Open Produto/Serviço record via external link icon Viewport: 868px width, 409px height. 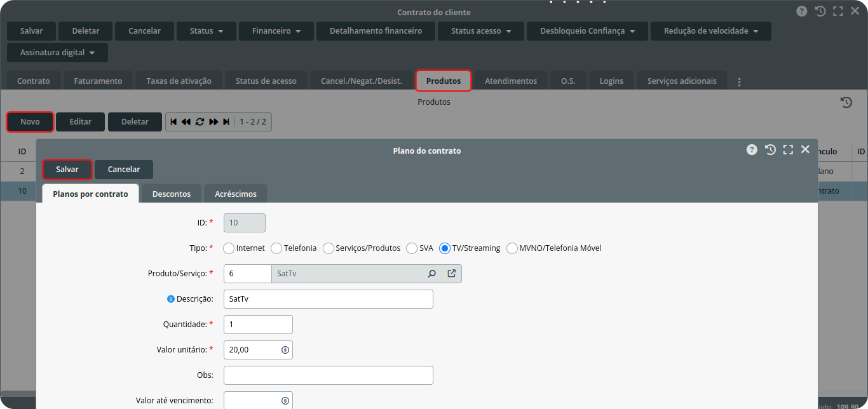452,274
